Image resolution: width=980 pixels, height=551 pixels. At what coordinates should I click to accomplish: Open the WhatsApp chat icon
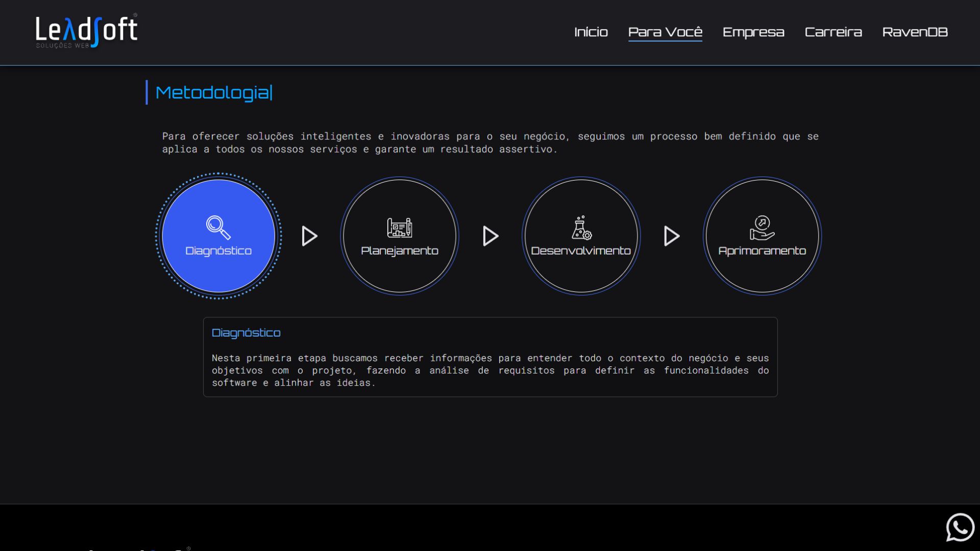(x=960, y=527)
